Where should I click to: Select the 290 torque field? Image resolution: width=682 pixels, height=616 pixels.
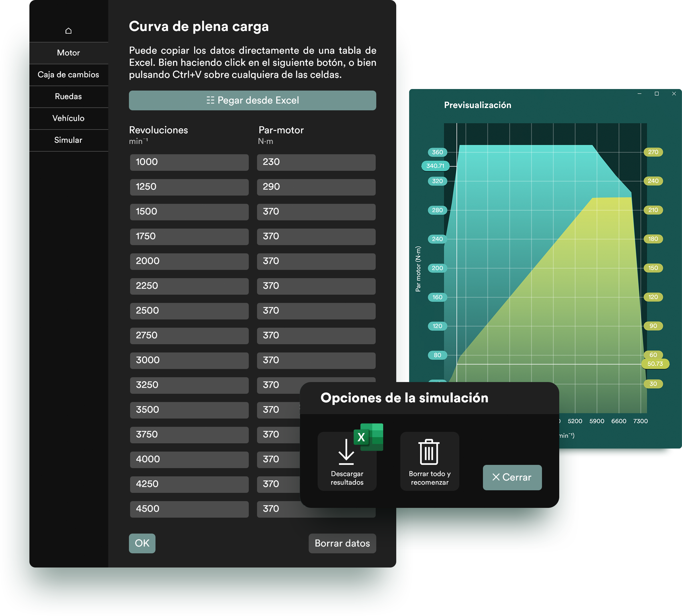pos(316,187)
